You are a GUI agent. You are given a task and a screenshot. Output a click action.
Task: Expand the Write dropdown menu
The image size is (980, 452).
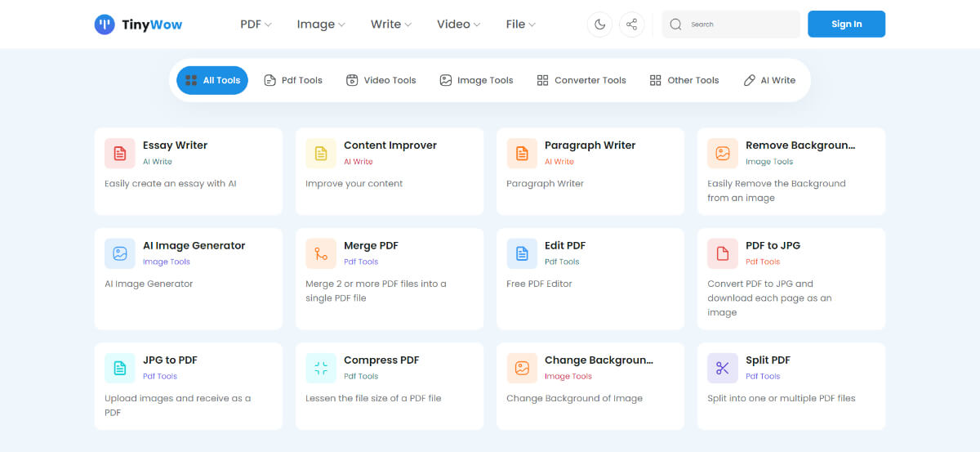391,25
